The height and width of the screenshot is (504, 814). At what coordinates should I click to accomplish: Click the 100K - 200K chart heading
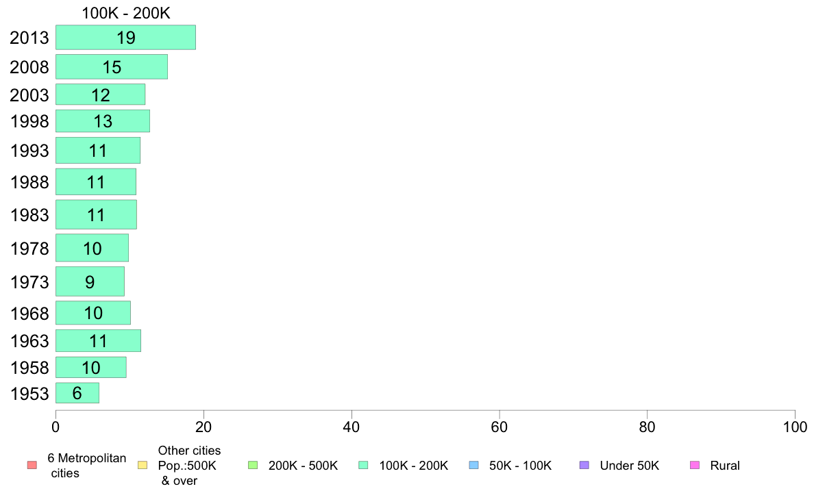[125, 13]
